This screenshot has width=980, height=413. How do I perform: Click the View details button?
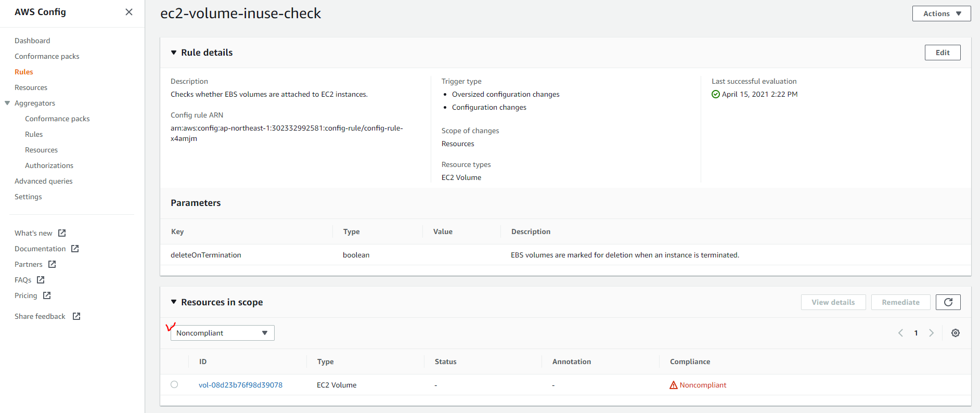(x=833, y=302)
